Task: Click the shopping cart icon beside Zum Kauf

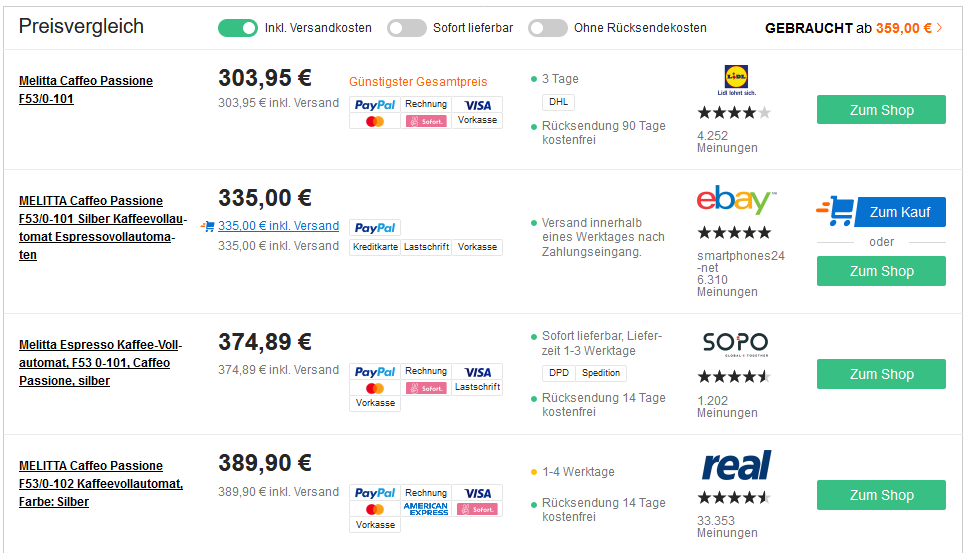Action: pyautogui.click(x=837, y=211)
